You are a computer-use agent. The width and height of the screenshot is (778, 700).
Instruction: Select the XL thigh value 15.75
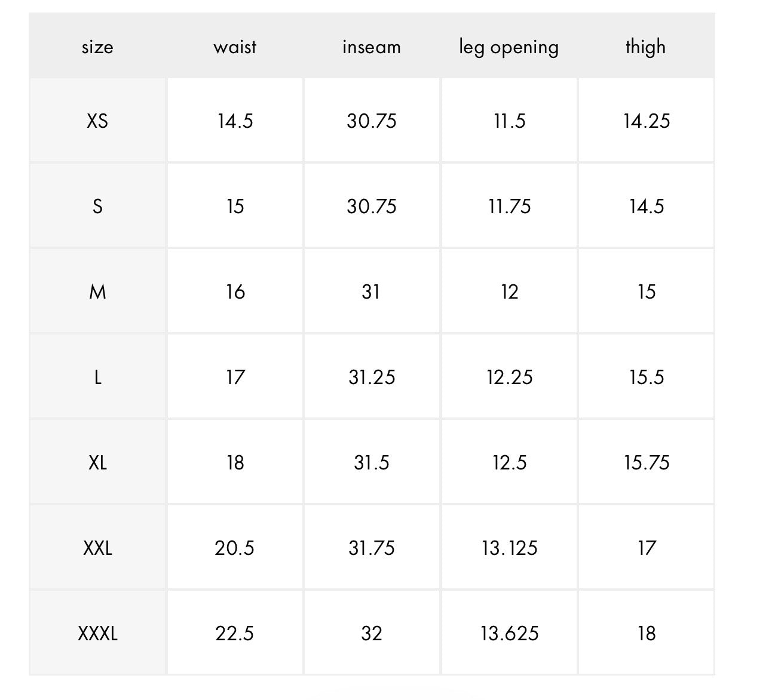pos(647,463)
